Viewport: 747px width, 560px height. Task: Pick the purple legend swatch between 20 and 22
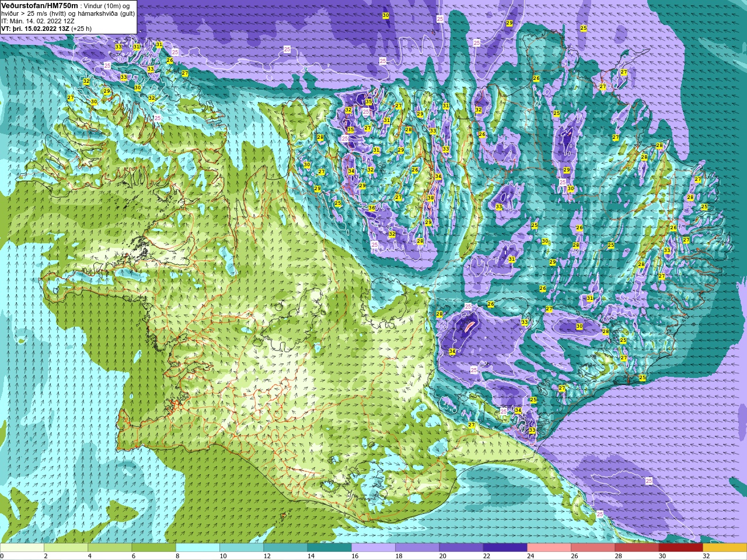tap(461, 548)
